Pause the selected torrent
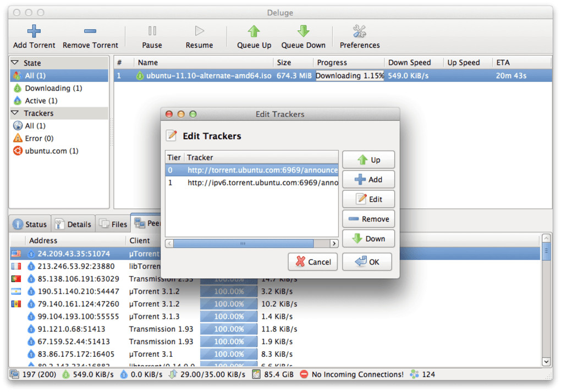Screen dimensions: 561x392 [x=152, y=36]
